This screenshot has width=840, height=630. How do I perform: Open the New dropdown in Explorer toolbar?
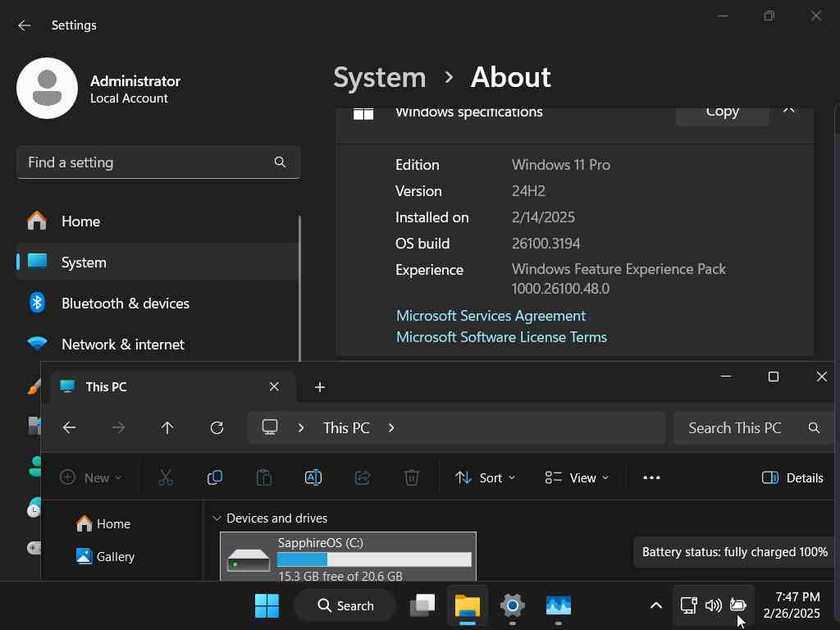pyautogui.click(x=91, y=477)
